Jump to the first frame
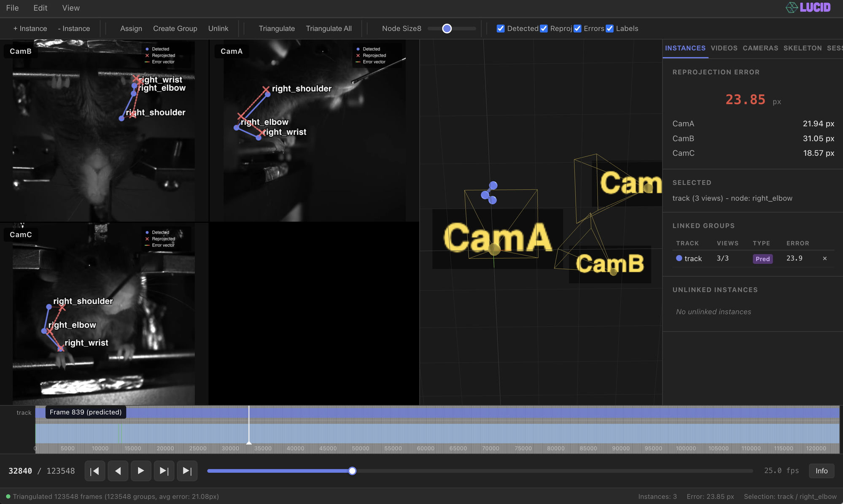Image resolution: width=843 pixels, height=504 pixels. (94, 471)
